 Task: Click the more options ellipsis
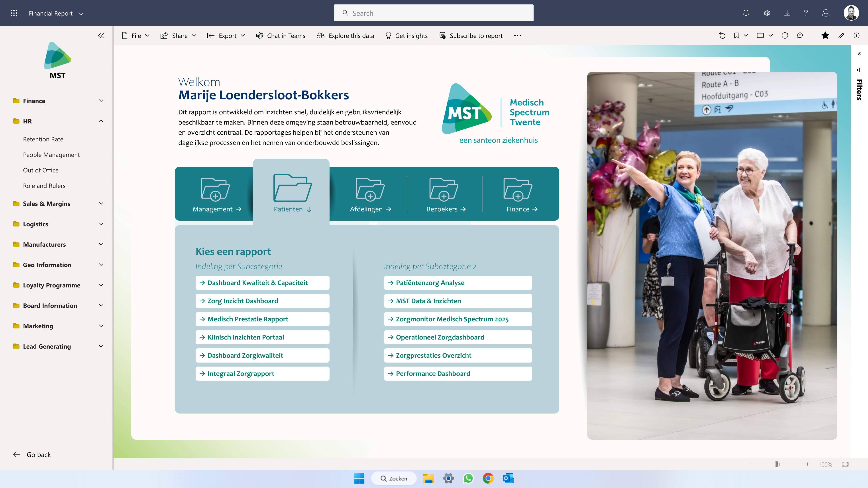pos(518,36)
